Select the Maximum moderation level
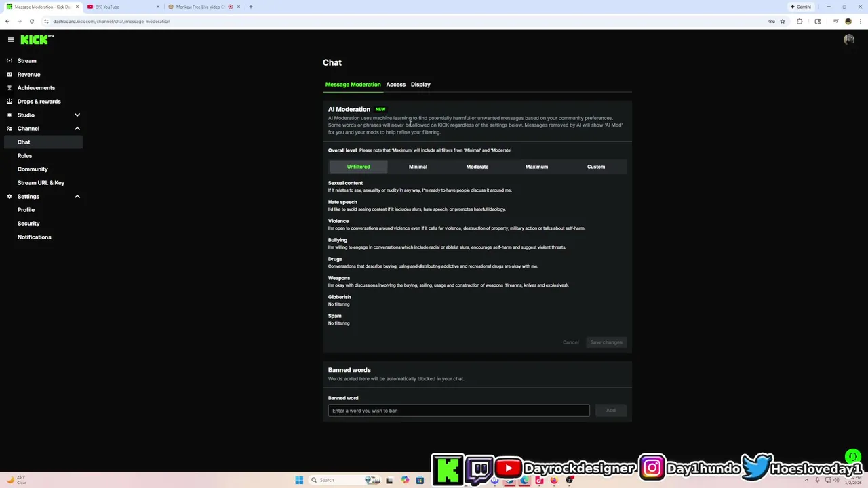 pyautogui.click(x=536, y=167)
